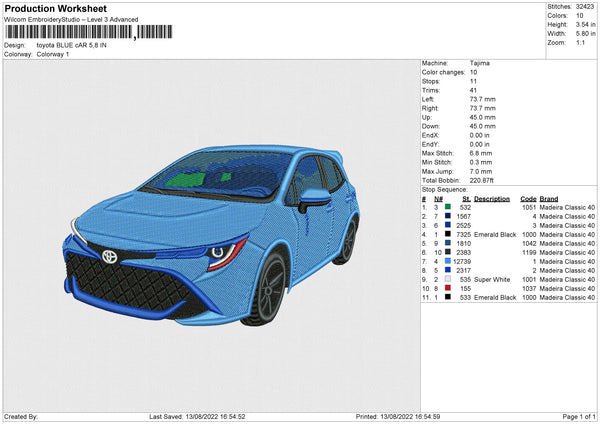Click the 'Description' column header
The height and width of the screenshot is (424, 600).
(492, 199)
